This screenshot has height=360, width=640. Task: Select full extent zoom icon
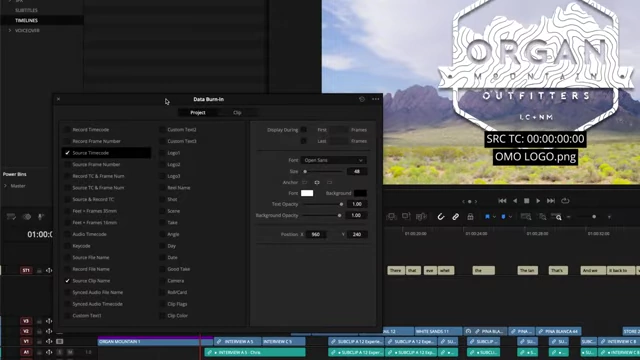click(x=526, y=217)
